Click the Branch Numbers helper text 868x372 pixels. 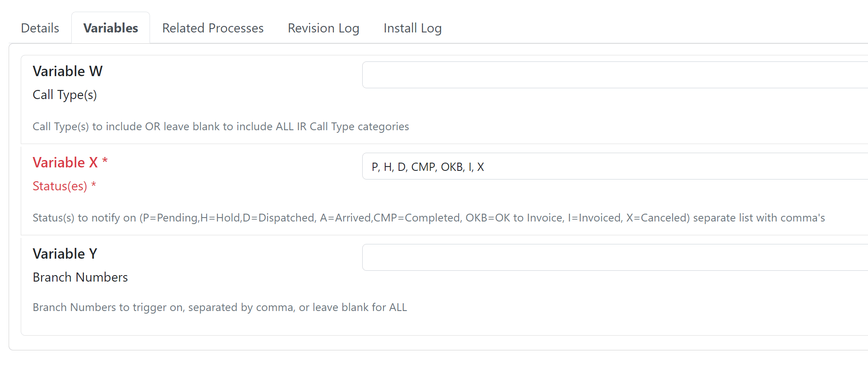click(220, 307)
